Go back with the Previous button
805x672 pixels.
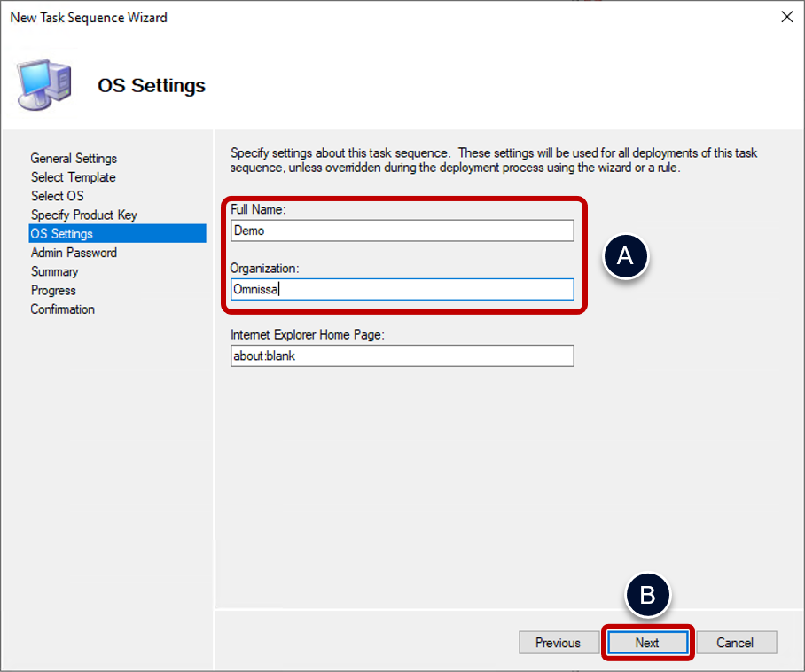tap(558, 643)
